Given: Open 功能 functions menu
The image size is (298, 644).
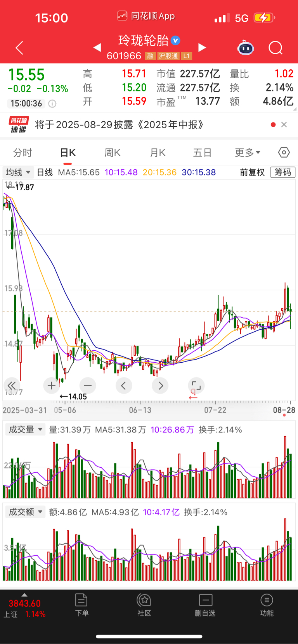Looking at the screenshot, I should (x=267, y=605).
